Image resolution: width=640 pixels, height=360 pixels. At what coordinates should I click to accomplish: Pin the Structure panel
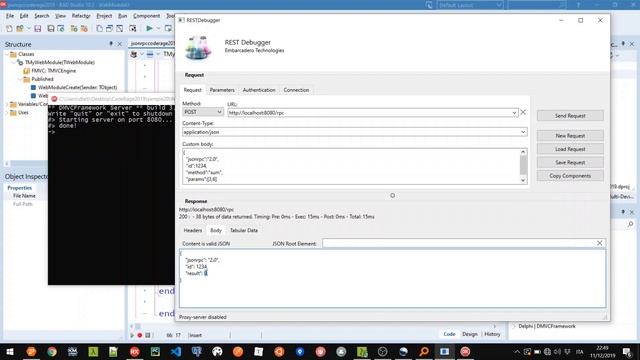coord(111,44)
